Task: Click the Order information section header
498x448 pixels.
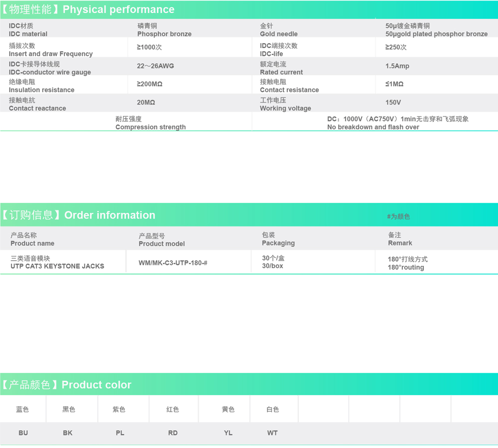Action: pyautogui.click(x=79, y=215)
